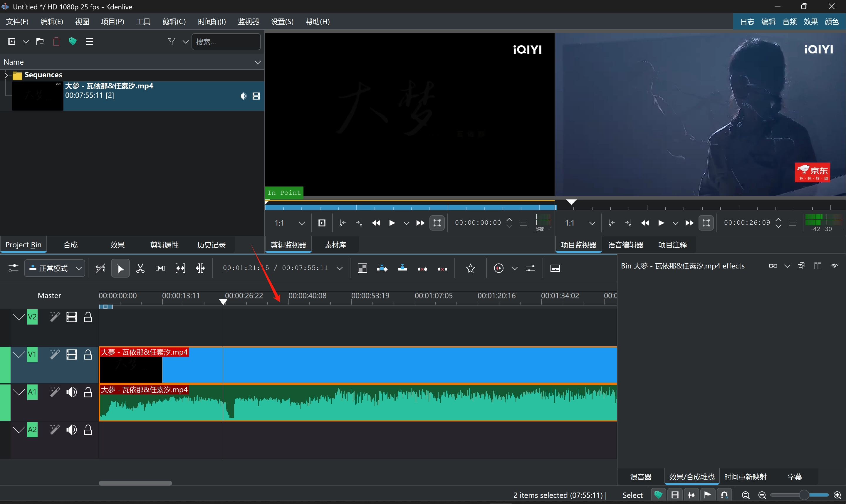Toggle clip monitor edit mode (crop frame icon)
The height and width of the screenshot is (504, 846).
click(x=437, y=223)
